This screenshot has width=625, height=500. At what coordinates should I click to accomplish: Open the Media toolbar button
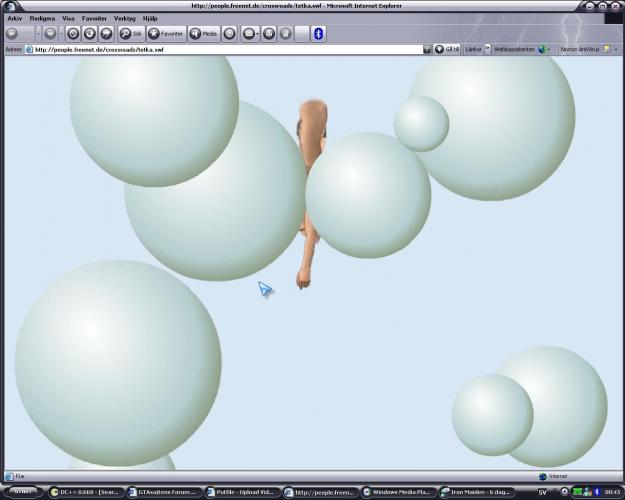203,33
